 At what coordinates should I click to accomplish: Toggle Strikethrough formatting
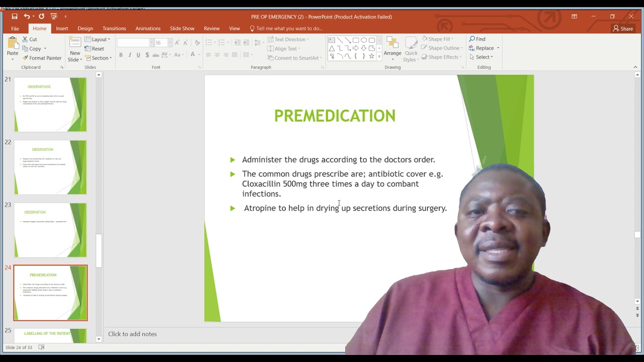(x=156, y=55)
